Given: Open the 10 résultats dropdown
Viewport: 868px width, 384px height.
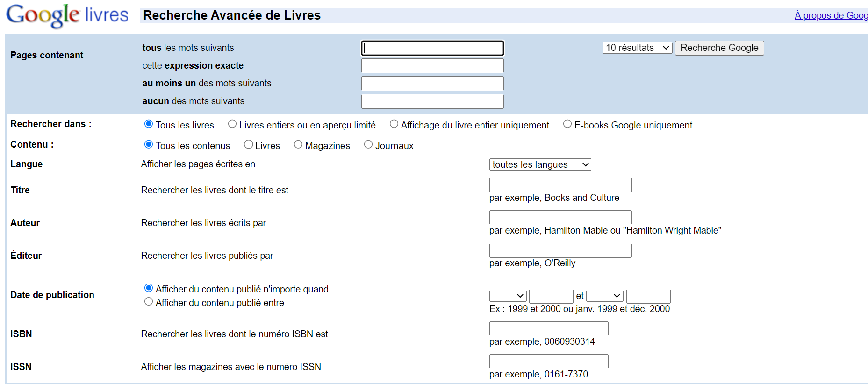Looking at the screenshot, I should [638, 48].
